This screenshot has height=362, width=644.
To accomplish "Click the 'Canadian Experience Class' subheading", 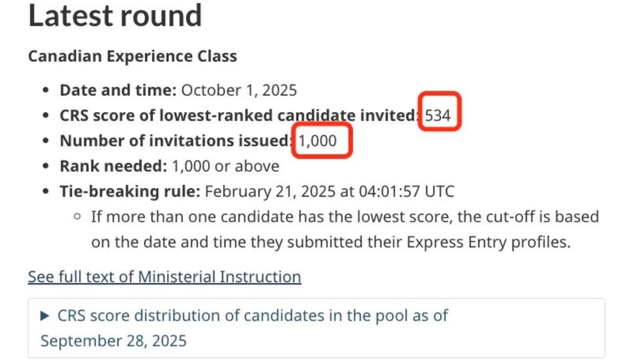I will point(132,57).
